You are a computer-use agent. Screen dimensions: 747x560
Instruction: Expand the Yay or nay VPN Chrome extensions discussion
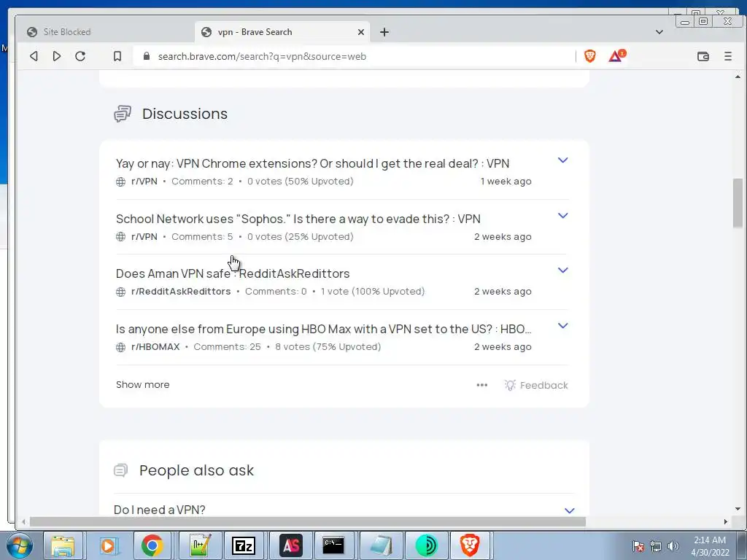pos(562,160)
